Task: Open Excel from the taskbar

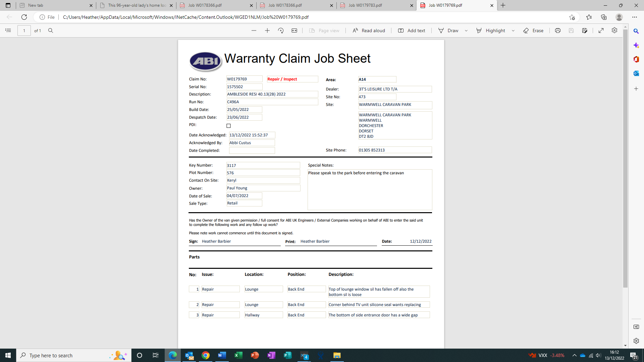Action: pos(238,355)
